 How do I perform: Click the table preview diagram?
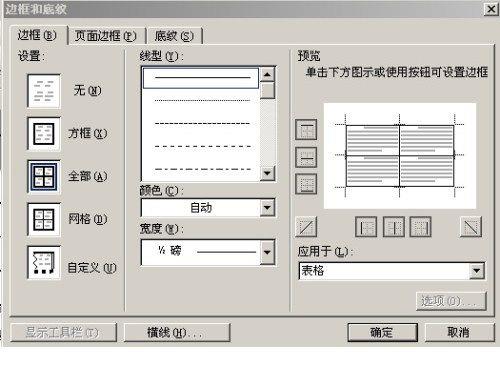(400, 156)
